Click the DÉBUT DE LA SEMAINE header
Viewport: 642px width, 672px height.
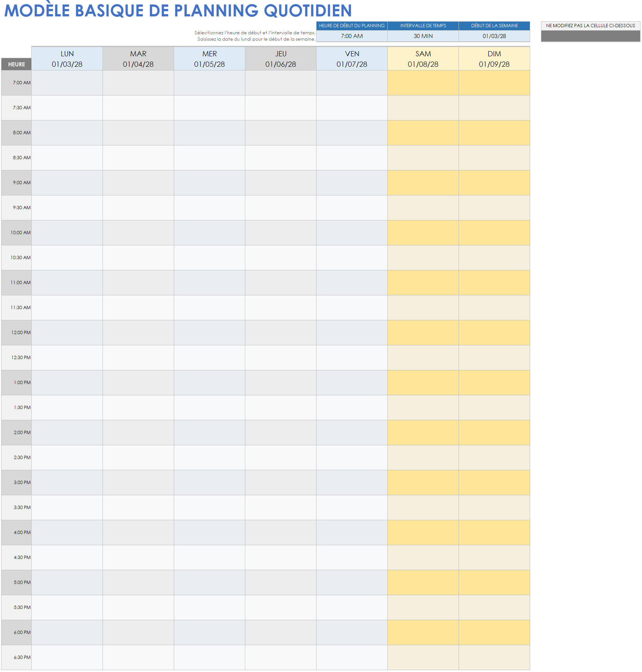(x=494, y=26)
